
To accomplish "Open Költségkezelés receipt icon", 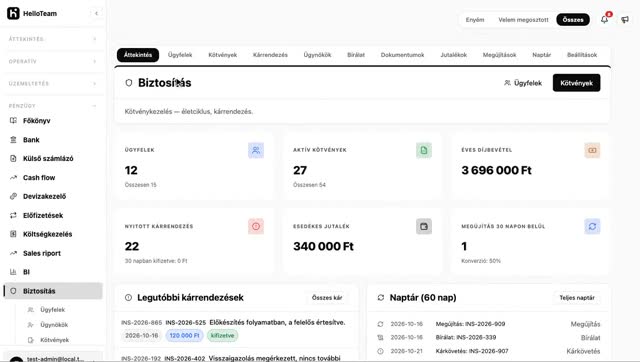I will click(x=13, y=234).
